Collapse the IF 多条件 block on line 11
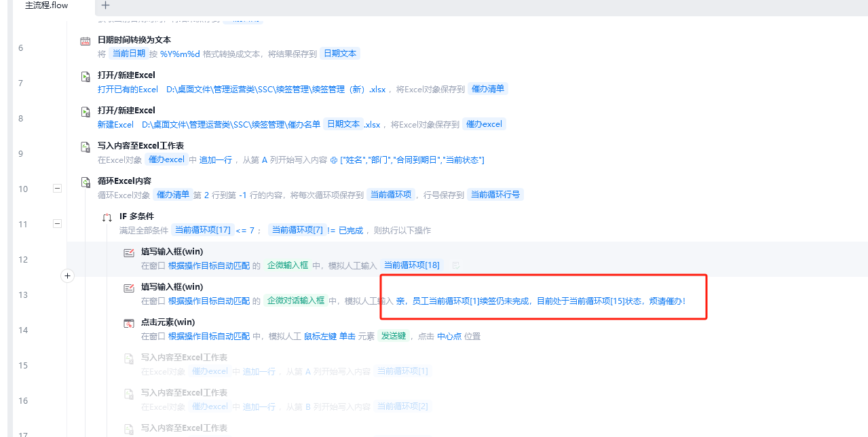 pyautogui.click(x=57, y=224)
